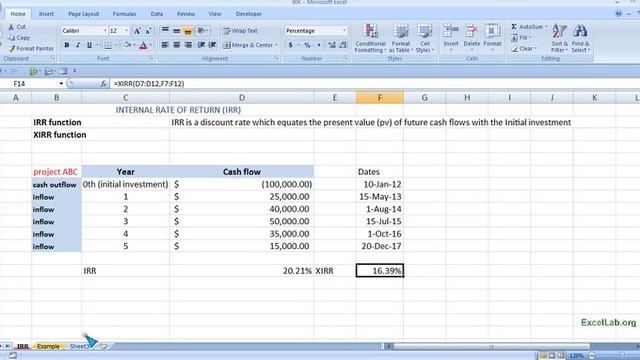Select column G header

click(x=424, y=98)
